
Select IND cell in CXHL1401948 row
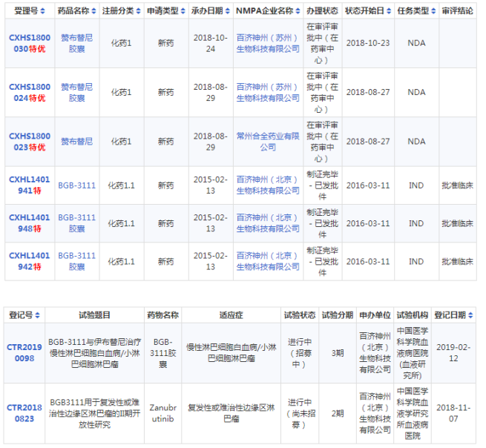coord(416,223)
